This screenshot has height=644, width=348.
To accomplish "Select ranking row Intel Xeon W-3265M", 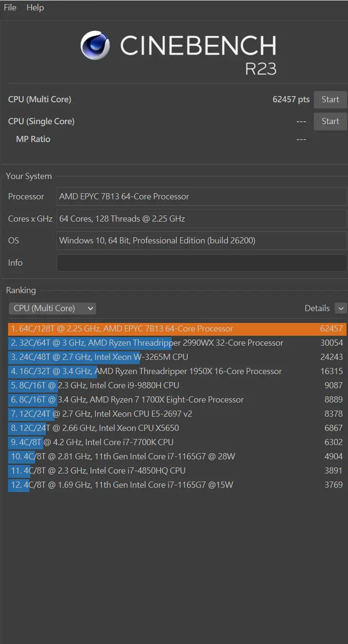I will (177, 357).
